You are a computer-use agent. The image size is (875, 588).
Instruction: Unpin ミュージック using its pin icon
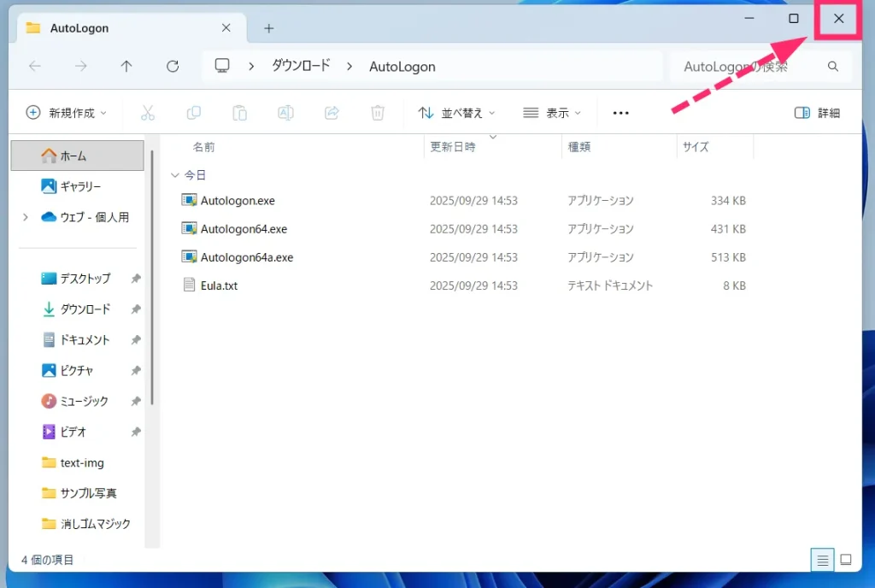click(136, 401)
